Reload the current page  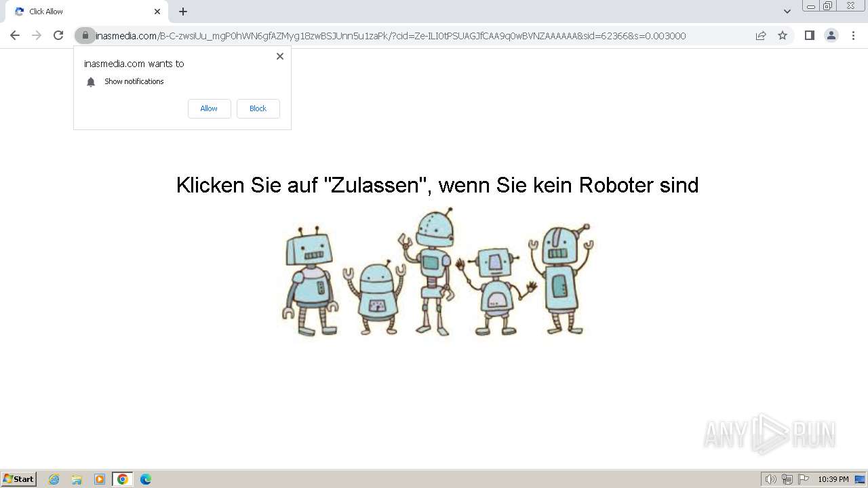58,35
